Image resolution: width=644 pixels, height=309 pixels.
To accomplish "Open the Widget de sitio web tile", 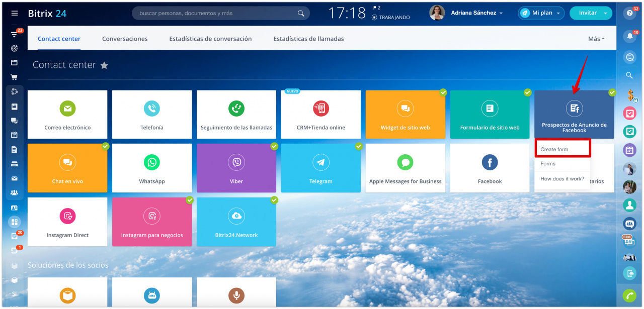I will tap(406, 114).
